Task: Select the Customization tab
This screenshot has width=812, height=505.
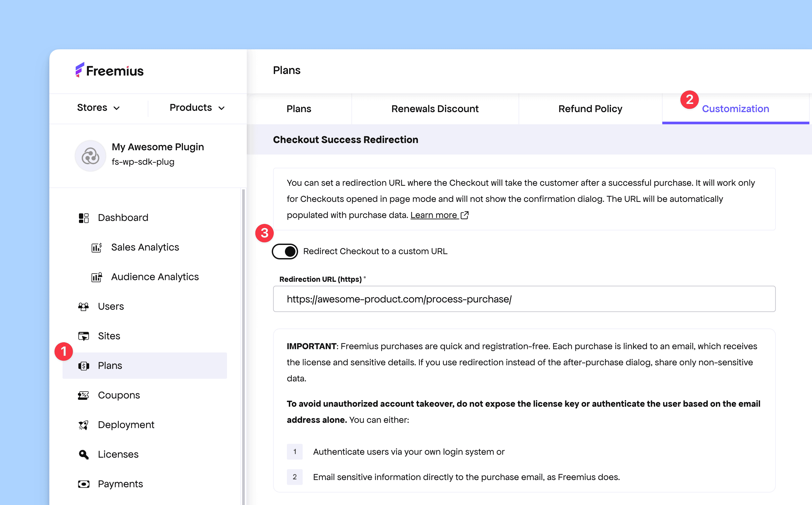Action: click(x=735, y=109)
